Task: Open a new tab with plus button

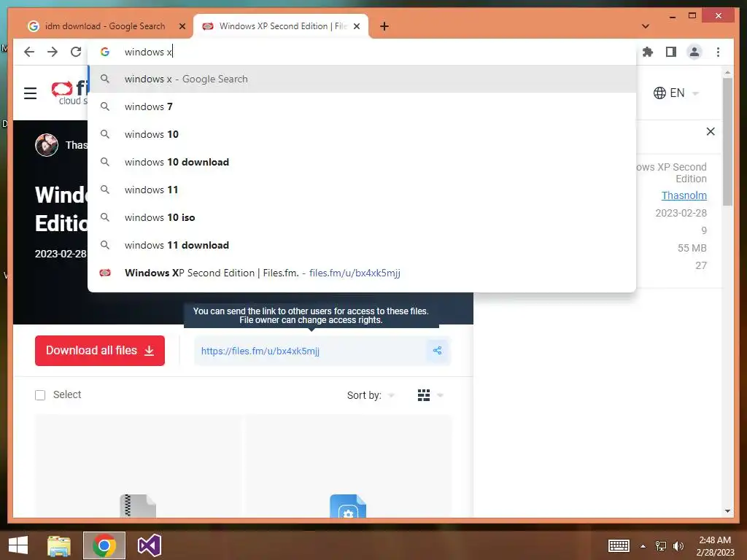Action: [384, 26]
